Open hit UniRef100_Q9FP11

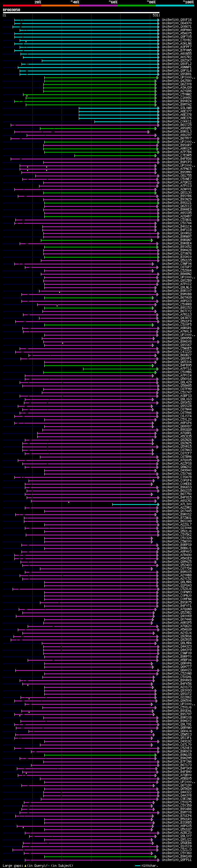177,860
